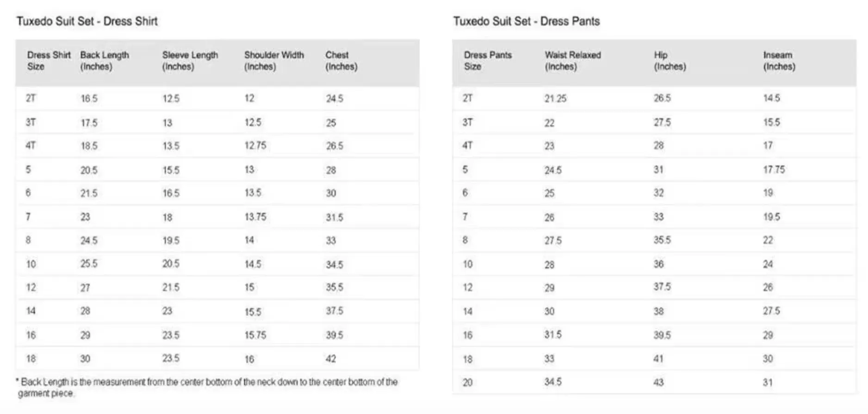Select the hip value 43
The height and width of the screenshot is (414, 868).
click(x=658, y=383)
